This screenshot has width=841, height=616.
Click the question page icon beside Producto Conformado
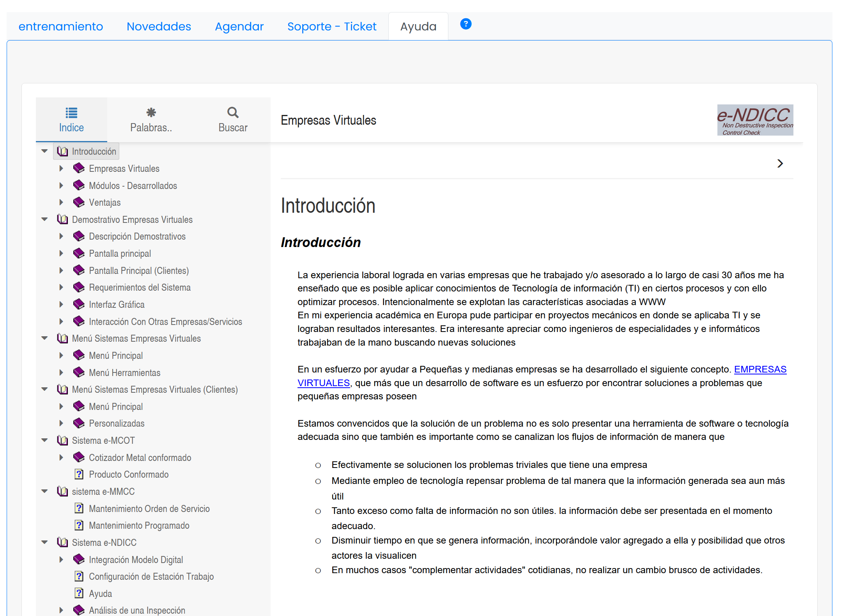point(79,474)
